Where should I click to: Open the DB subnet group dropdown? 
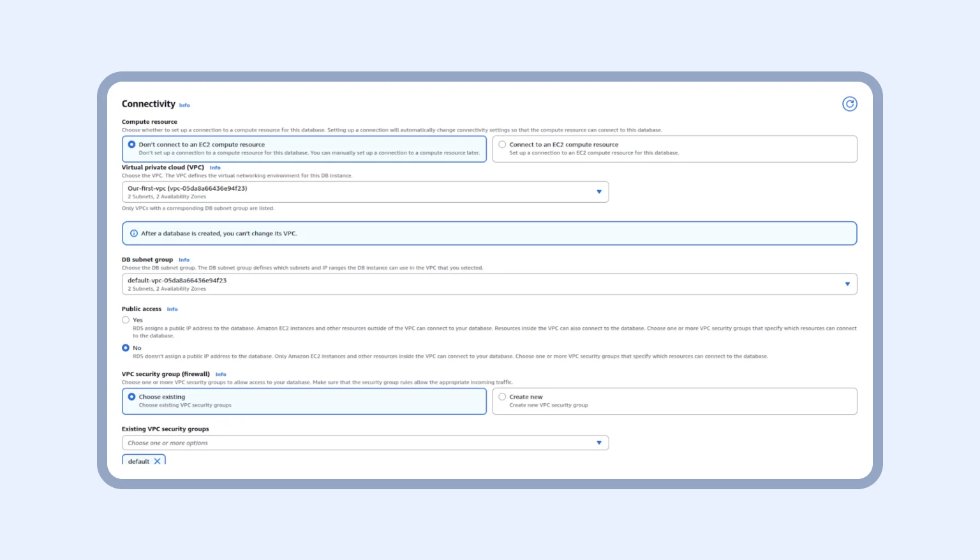(489, 283)
